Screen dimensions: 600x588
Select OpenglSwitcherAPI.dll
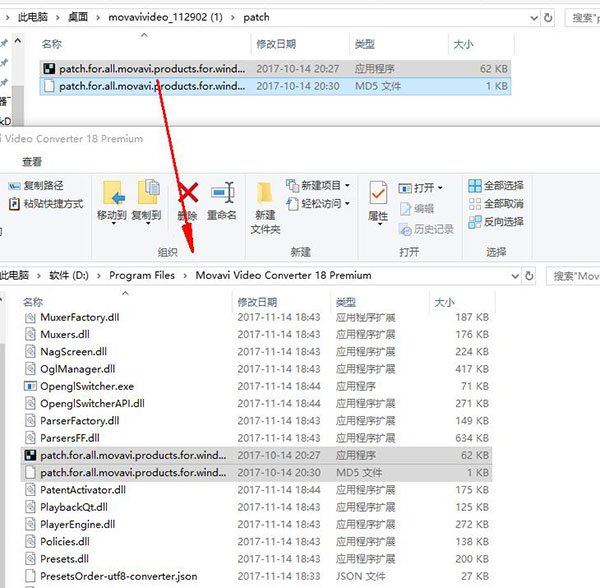tap(256, 404)
